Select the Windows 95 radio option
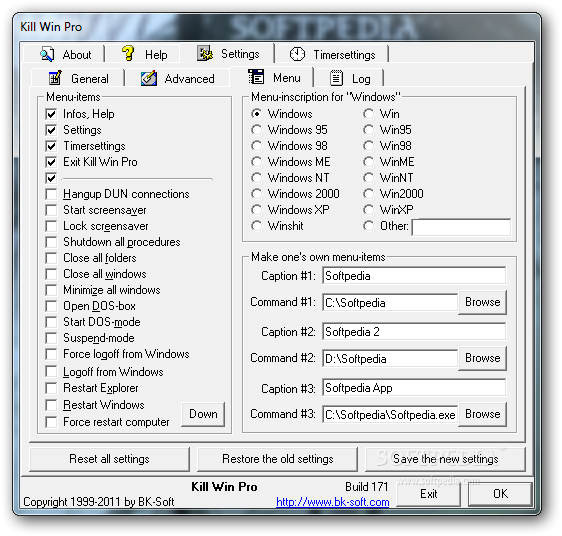Screen dimensions: 562x536 point(256,130)
